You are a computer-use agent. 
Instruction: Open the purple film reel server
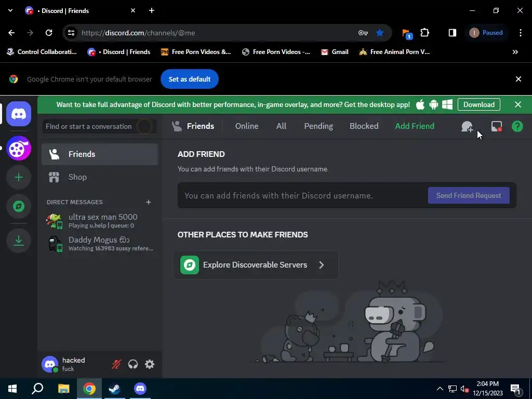19,148
